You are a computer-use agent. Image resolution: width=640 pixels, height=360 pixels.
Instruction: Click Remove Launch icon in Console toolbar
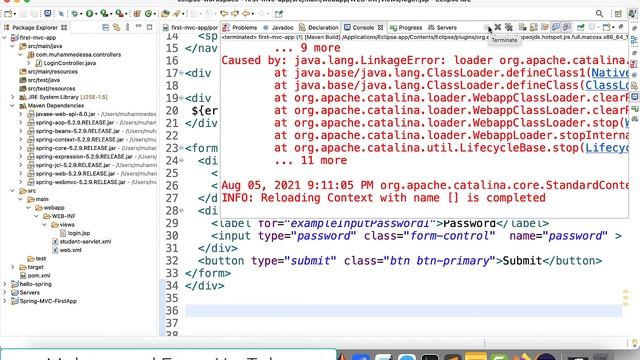(x=498, y=27)
